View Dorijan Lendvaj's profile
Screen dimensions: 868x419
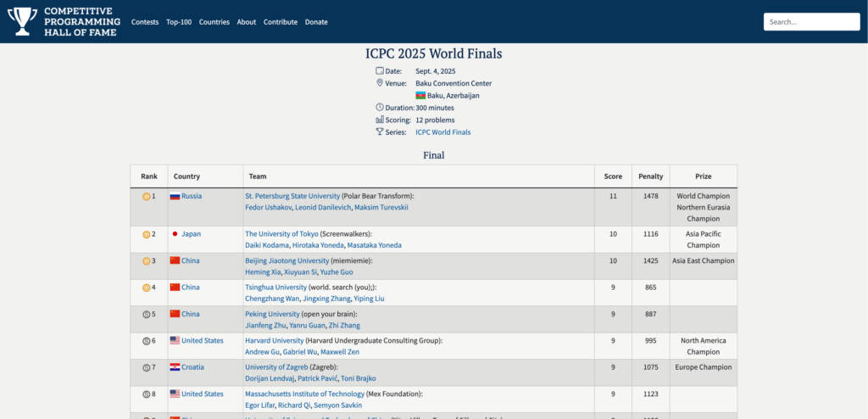coord(270,378)
